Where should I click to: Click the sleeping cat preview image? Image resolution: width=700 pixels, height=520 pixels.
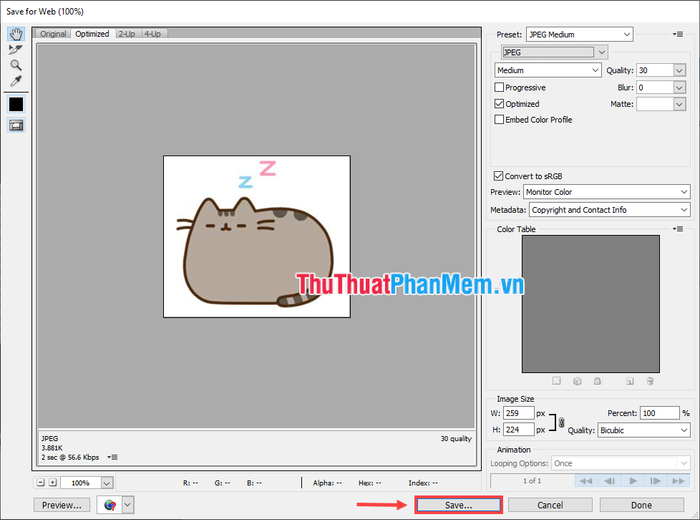point(257,237)
